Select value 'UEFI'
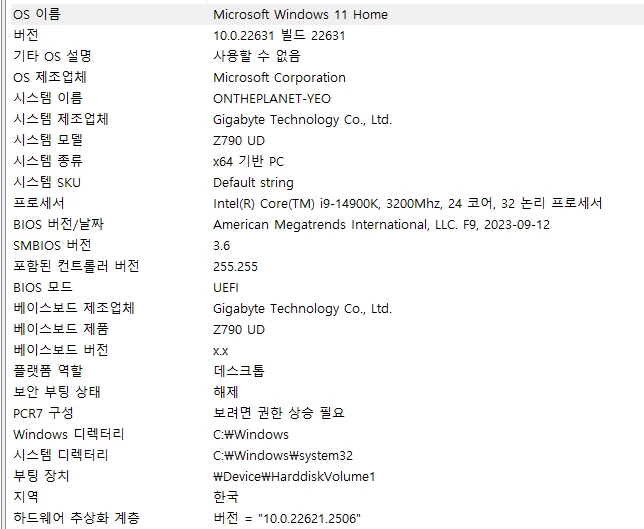 pyautogui.click(x=226, y=288)
